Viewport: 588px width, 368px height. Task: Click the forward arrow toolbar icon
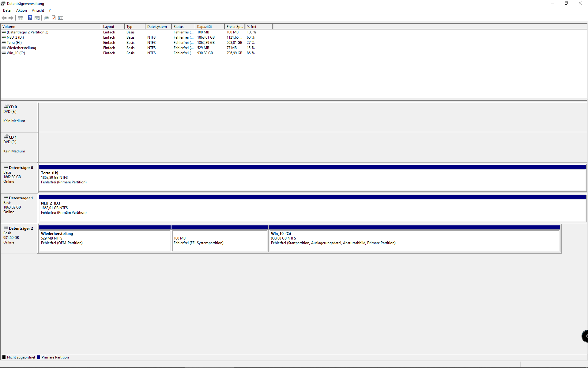(x=11, y=18)
